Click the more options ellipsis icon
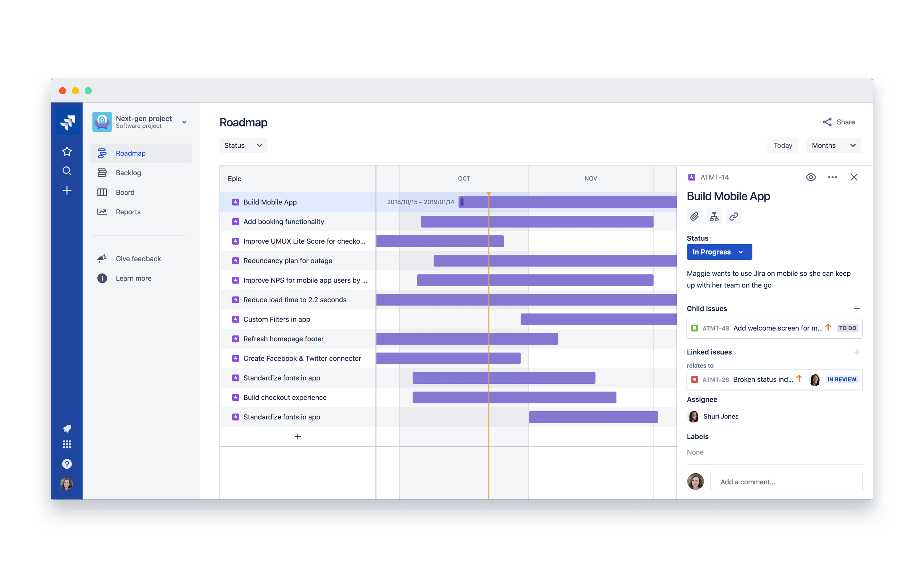924x577 pixels. (832, 178)
